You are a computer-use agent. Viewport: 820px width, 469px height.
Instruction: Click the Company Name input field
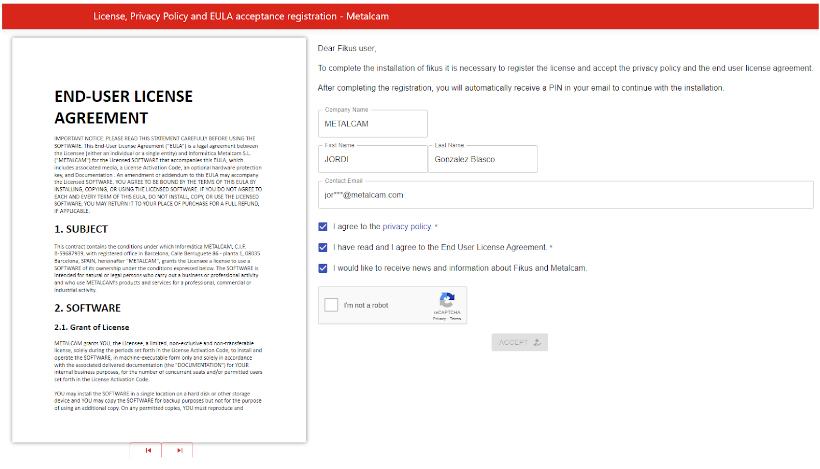pyautogui.click(x=372, y=125)
